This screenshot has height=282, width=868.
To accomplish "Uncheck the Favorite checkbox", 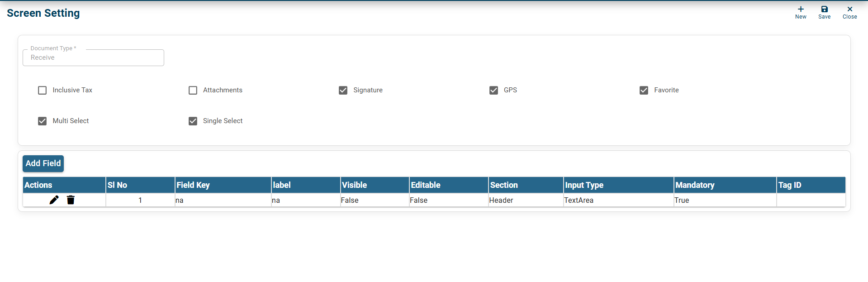I will 644,91.
